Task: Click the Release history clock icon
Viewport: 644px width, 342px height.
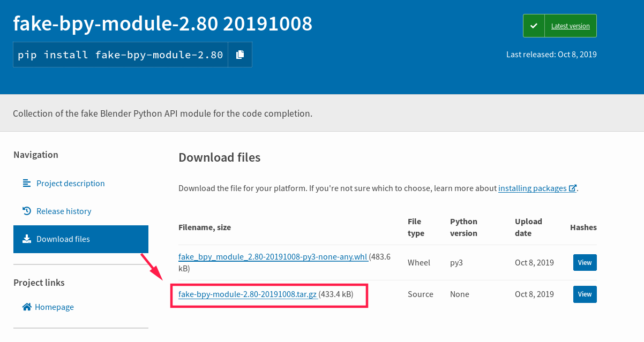Action: coord(27,211)
